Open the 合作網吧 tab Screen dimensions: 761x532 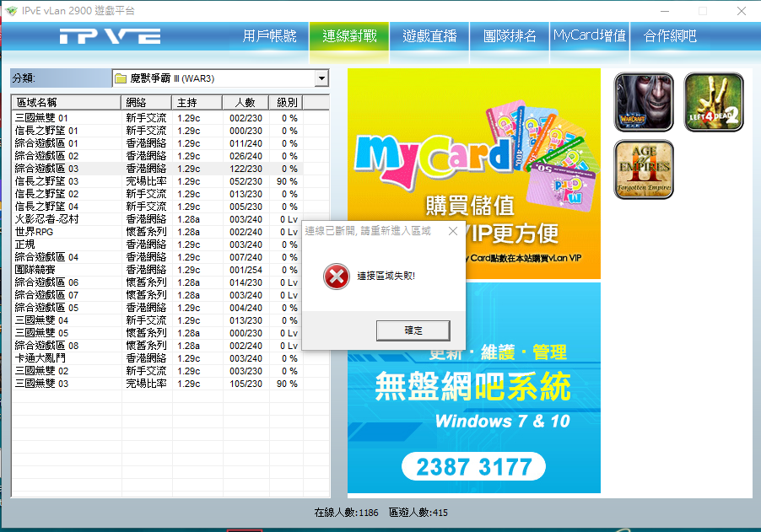click(670, 36)
